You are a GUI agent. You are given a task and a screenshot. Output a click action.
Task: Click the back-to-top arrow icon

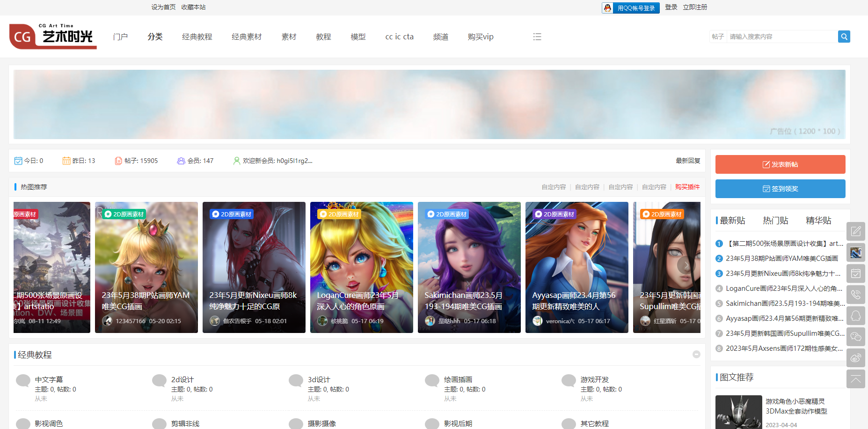(855, 379)
